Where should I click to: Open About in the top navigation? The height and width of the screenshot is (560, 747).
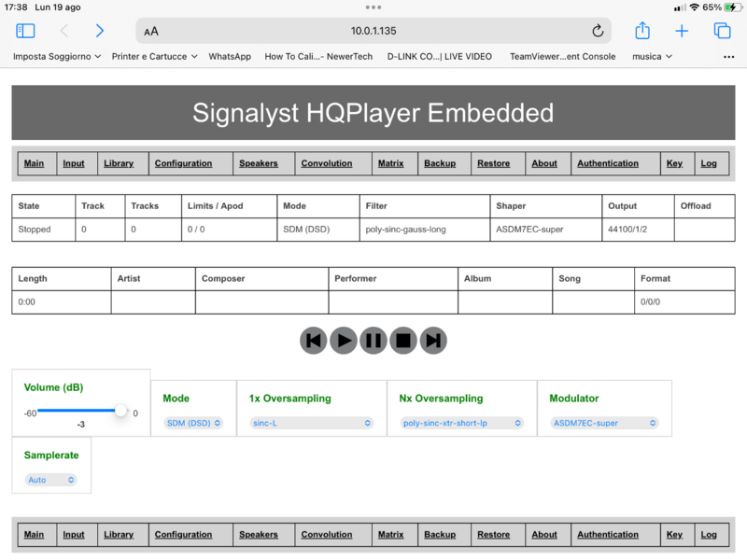544,163
